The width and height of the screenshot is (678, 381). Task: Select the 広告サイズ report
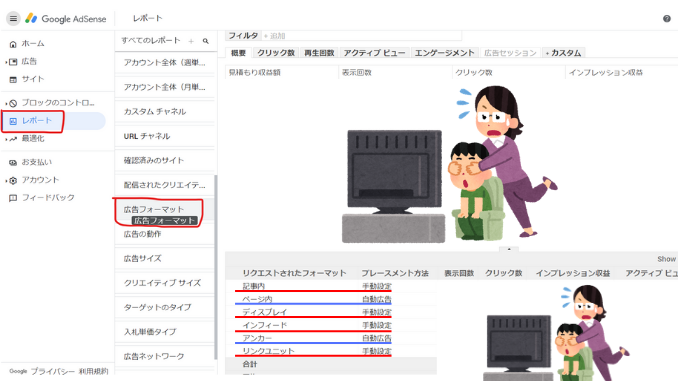pos(165,259)
